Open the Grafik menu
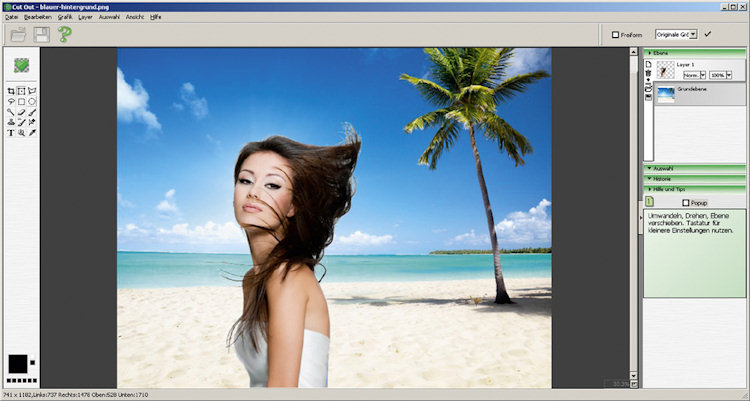 pyautogui.click(x=65, y=17)
